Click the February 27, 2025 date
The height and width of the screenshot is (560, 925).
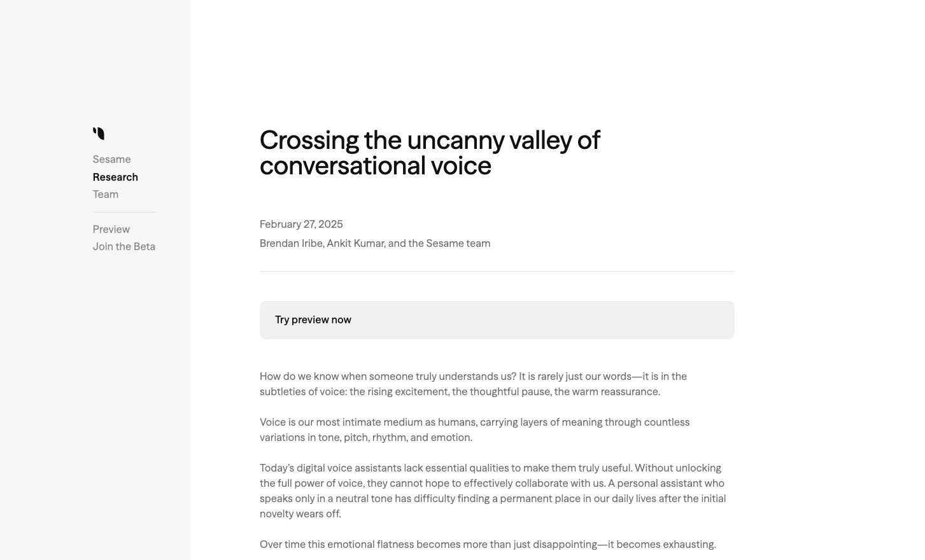pos(301,225)
